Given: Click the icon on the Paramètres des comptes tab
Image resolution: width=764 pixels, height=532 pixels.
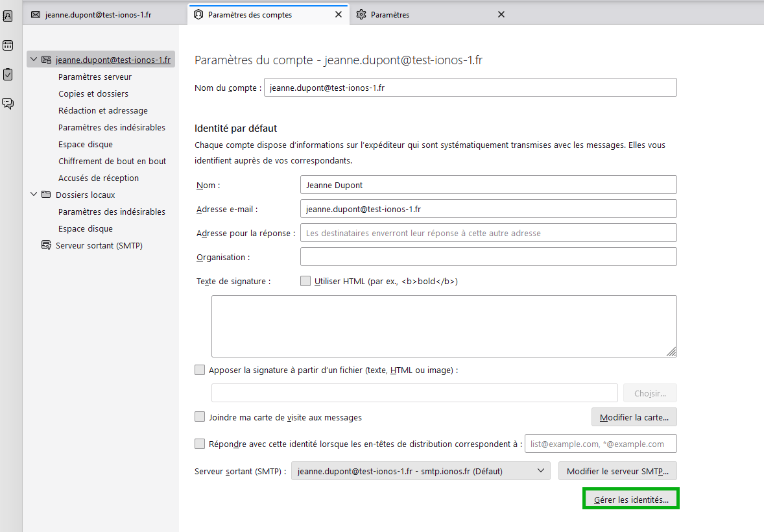Looking at the screenshot, I should (198, 15).
